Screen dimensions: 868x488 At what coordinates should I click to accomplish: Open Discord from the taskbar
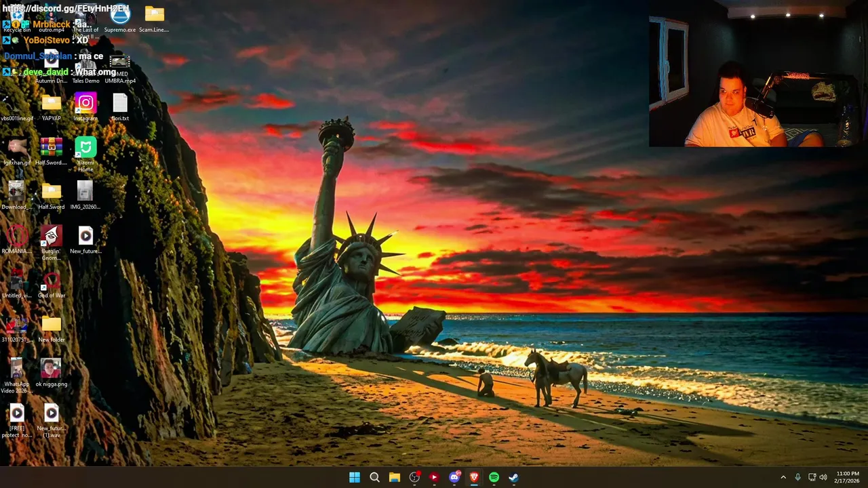[x=454, y=477]
